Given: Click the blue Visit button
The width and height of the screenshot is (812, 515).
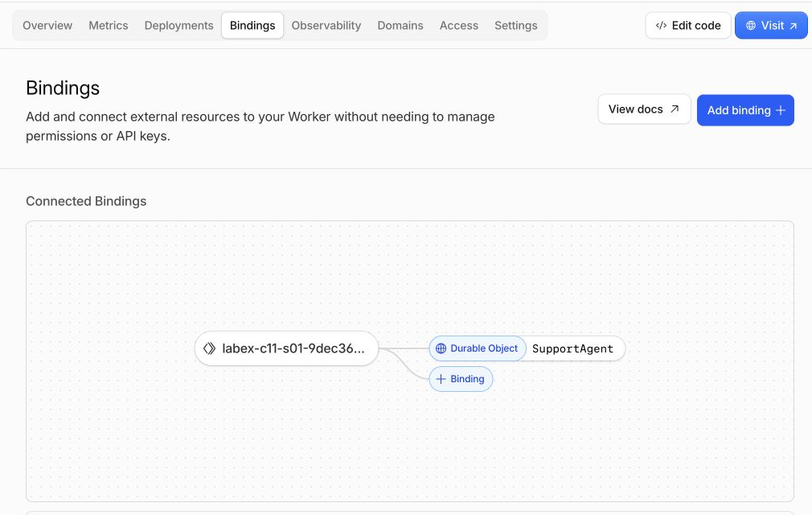Looking at the screenshot, I should tap(771, 26).
